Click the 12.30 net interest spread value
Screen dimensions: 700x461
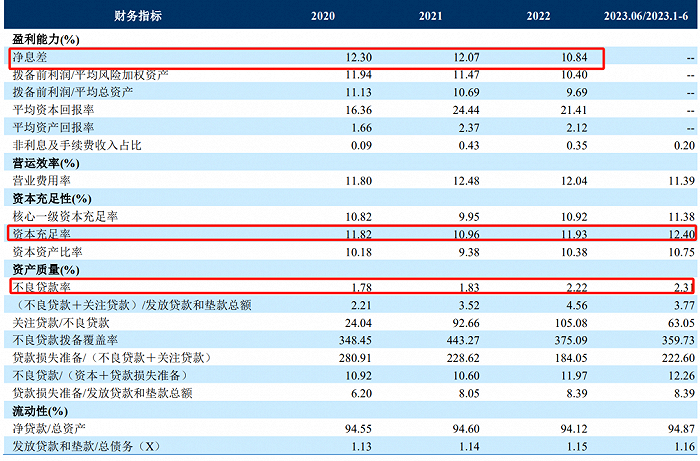tap(358, 57)
